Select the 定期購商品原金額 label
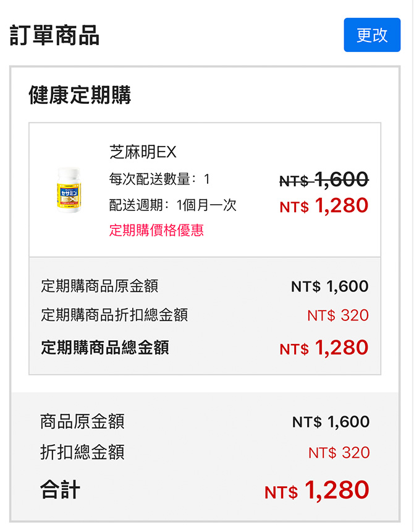Screen dimensions: 414x532 tap(99, 286)
